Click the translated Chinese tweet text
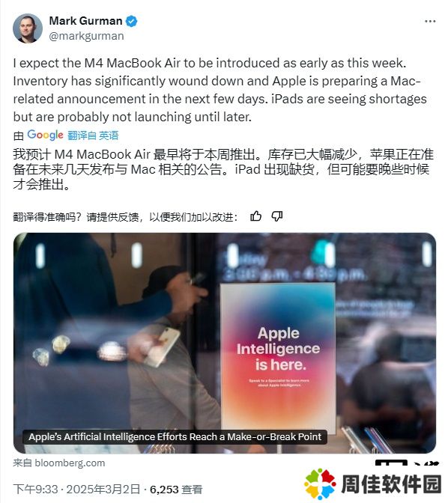The width and height of the screenshot is (448, 503). click(223, 169)
